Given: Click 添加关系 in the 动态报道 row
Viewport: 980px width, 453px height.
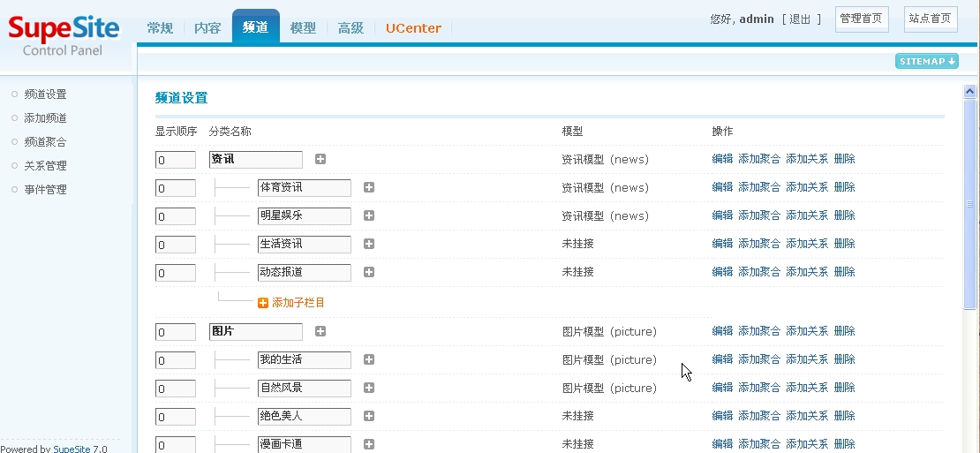Looking at the screenshot, I should click(x=806, y=271).
